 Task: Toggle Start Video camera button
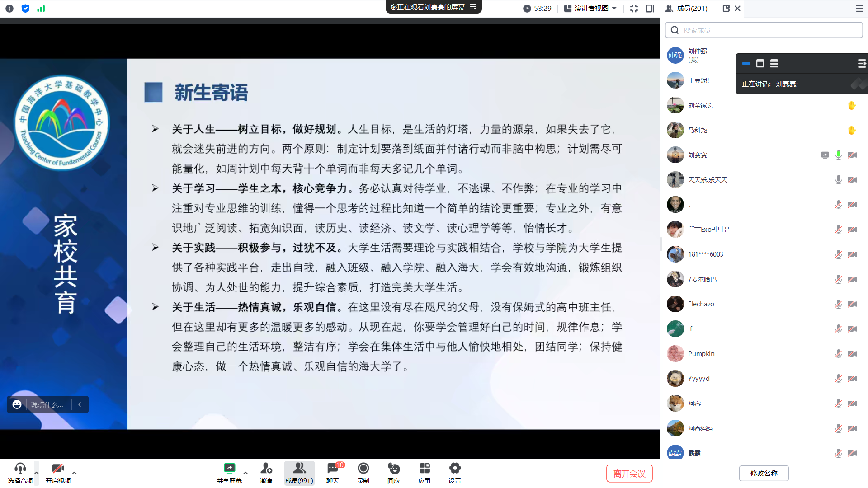coord(58,469)
